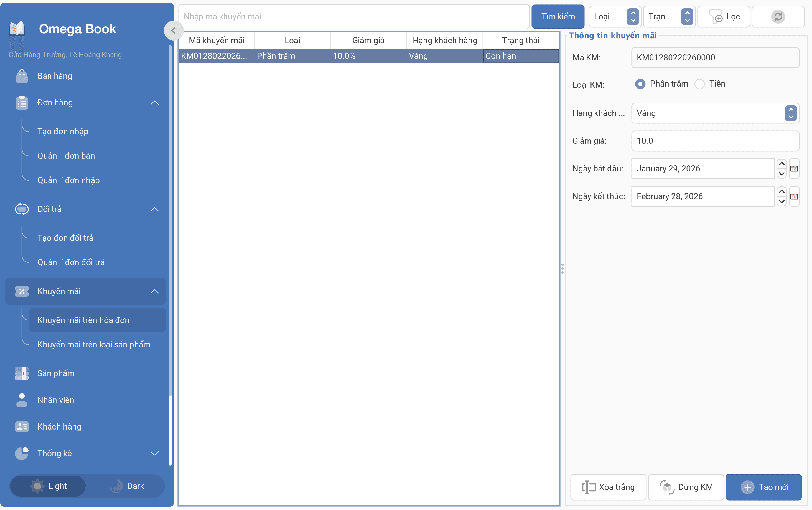812x510 pixels.
Task: Select the Phần trăm radio button
Action: [x=640, y=84]
